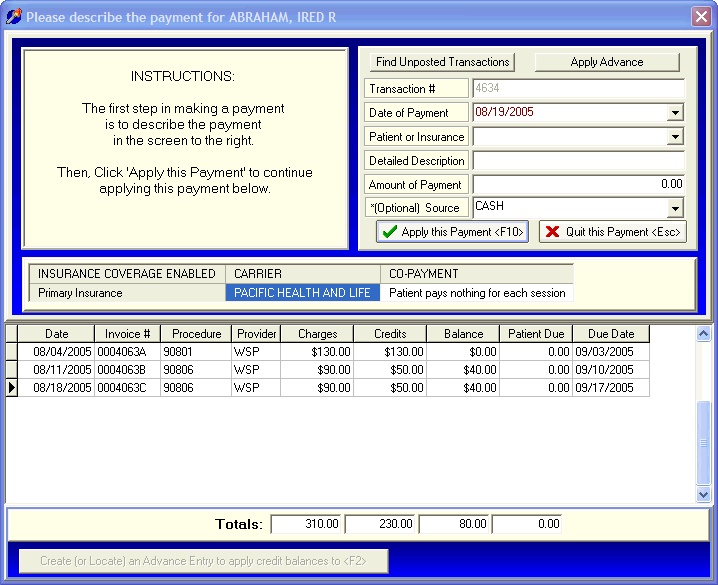Click the Invoice # column header

click(x=127, y=334)
